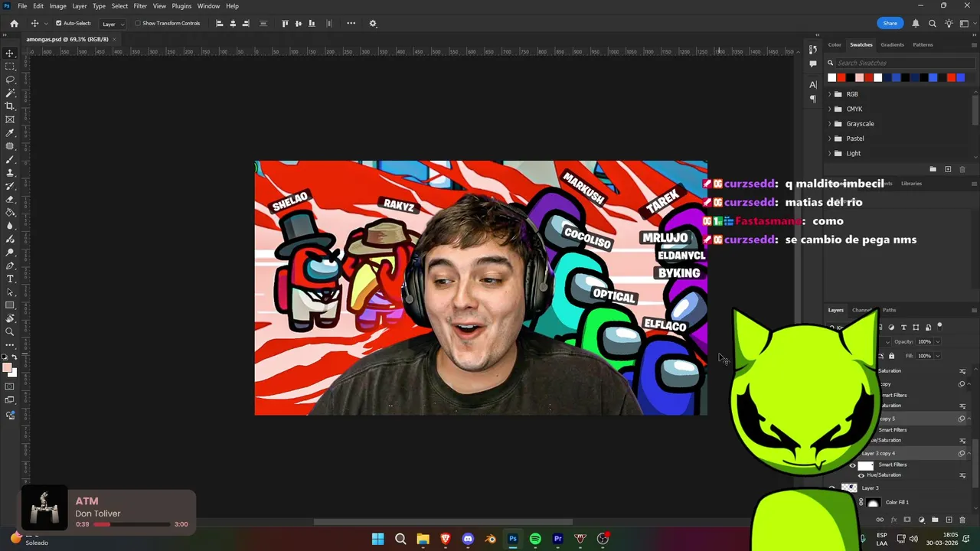Open the Filter menu
This screenshot has height=551, width=980.
pyautogui.click(x=140, y=6)
